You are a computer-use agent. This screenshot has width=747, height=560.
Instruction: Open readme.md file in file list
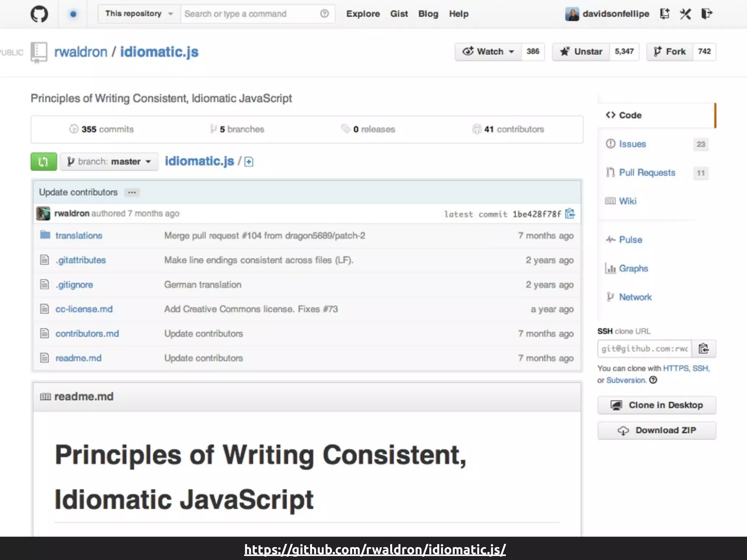pos(78,358)
